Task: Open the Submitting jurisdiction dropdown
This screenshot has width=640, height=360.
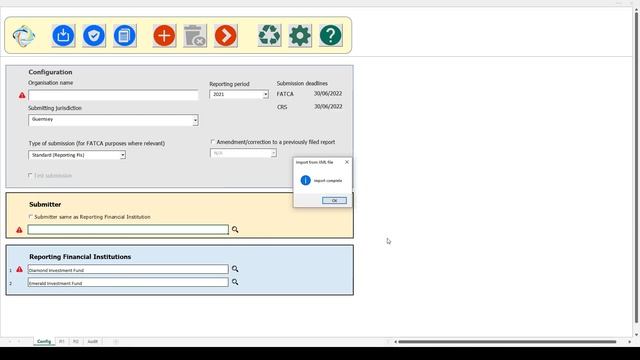Action: [195, 120]
